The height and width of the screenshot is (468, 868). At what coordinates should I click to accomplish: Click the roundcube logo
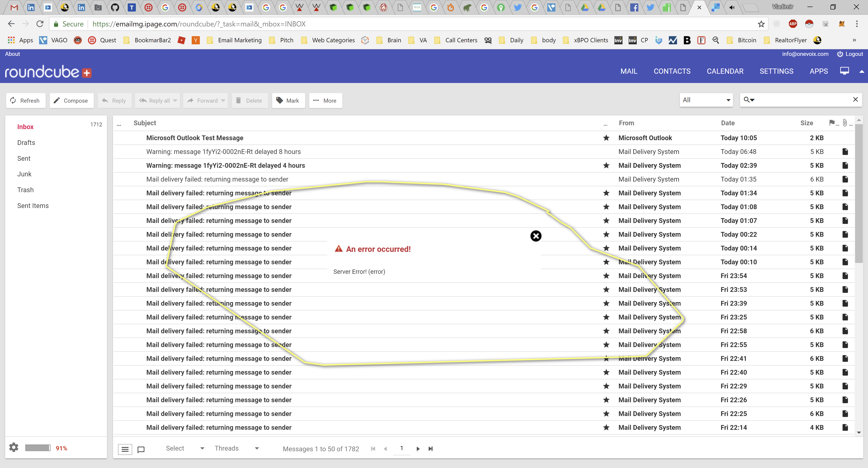(48, 72)
